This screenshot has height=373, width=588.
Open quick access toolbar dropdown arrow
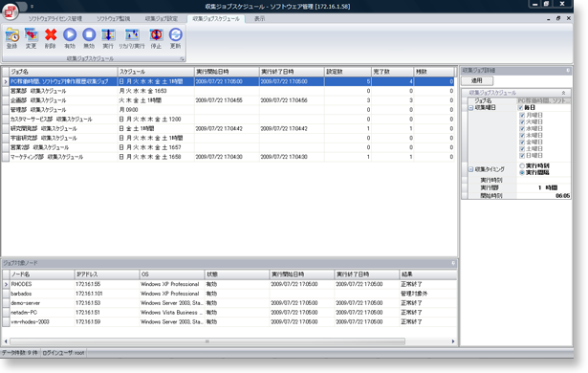(33, 7)
